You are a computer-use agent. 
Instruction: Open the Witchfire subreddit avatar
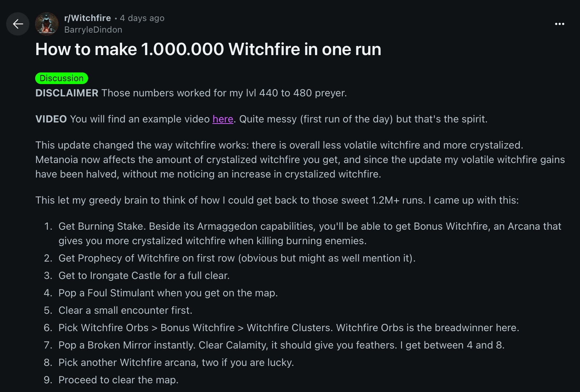47,24
